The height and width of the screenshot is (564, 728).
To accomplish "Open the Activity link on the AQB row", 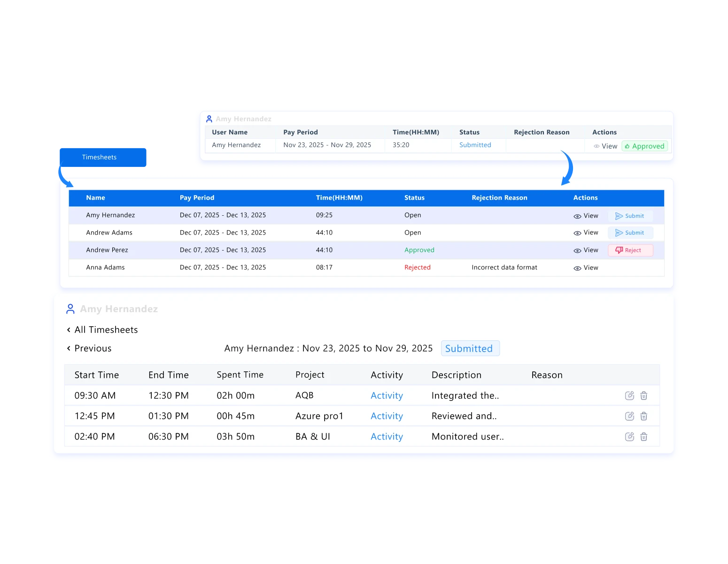I will point(387,395).
